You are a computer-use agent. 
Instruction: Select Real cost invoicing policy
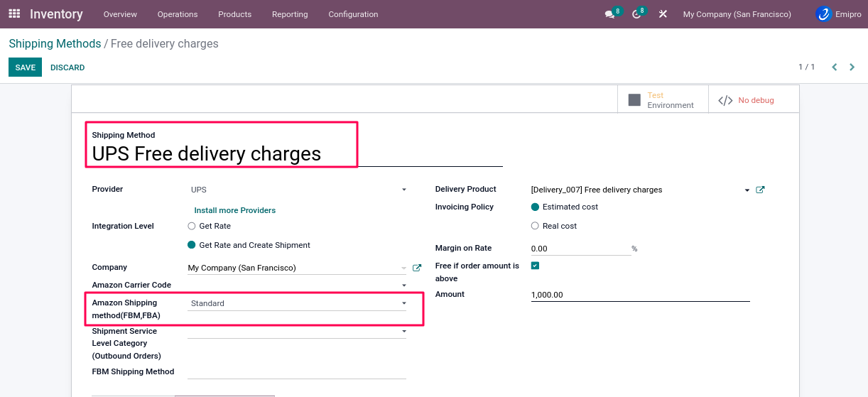[535, 226]
